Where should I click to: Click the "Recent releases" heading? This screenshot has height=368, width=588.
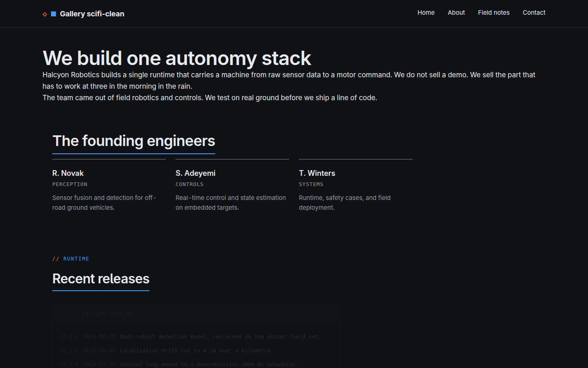coord(101,279)
